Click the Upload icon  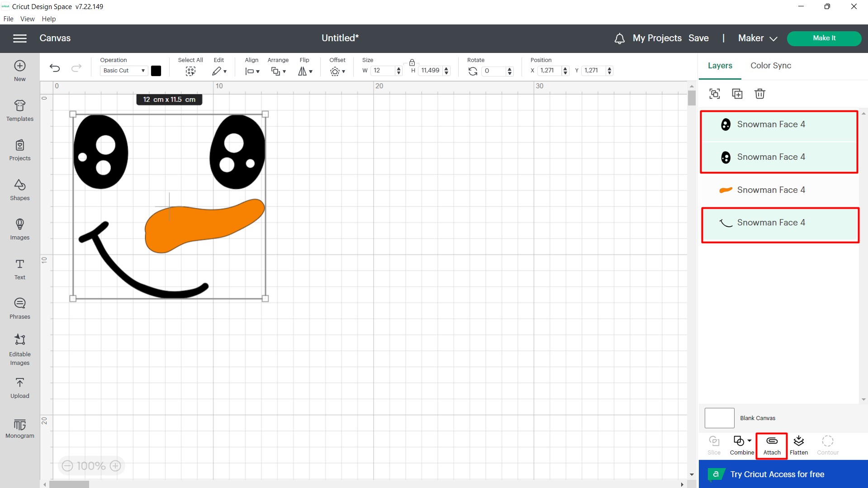[x=20, y=388]
